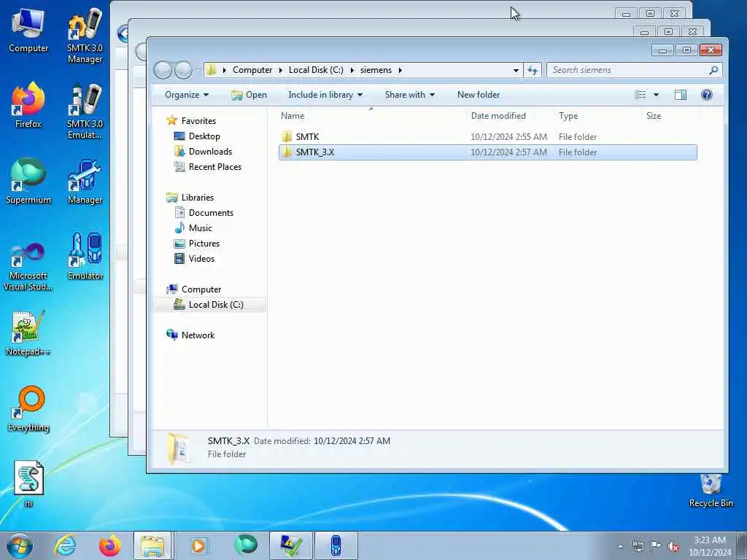747x560 pixels.
Task: Open Windows Explorer taskbar button
Action: [x=152, y=545]
